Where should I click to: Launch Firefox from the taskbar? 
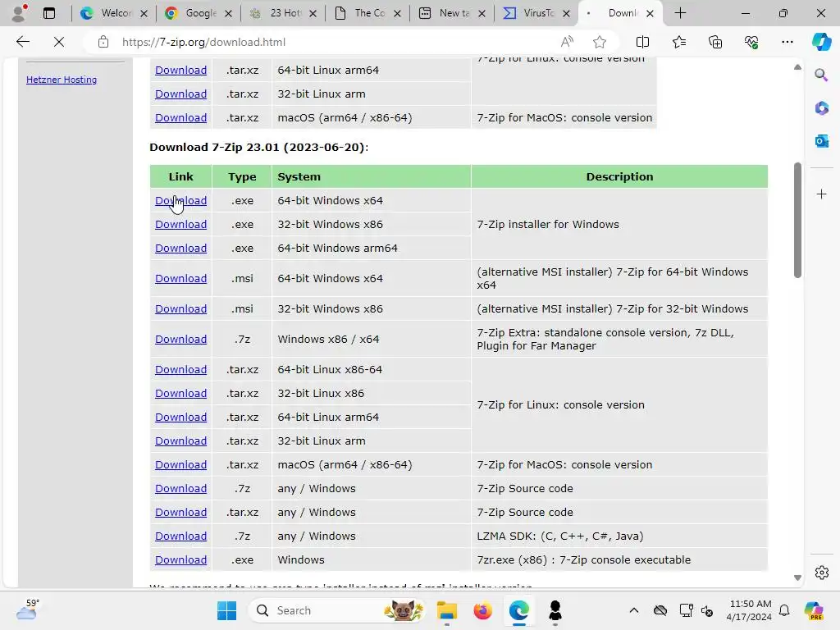pyautogui.click(x=482, y=610)
